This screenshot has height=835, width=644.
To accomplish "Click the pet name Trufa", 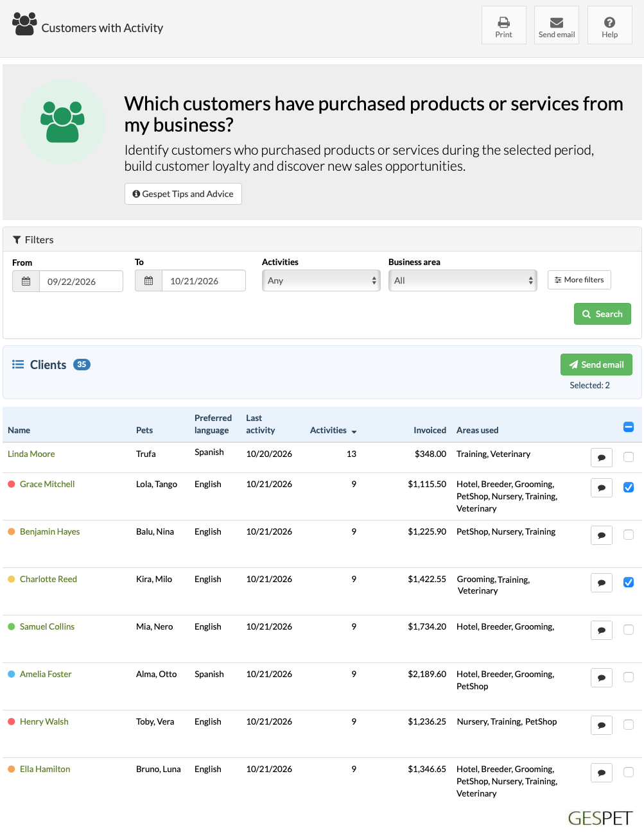I will pyautogui.click(x=146, y=454).
